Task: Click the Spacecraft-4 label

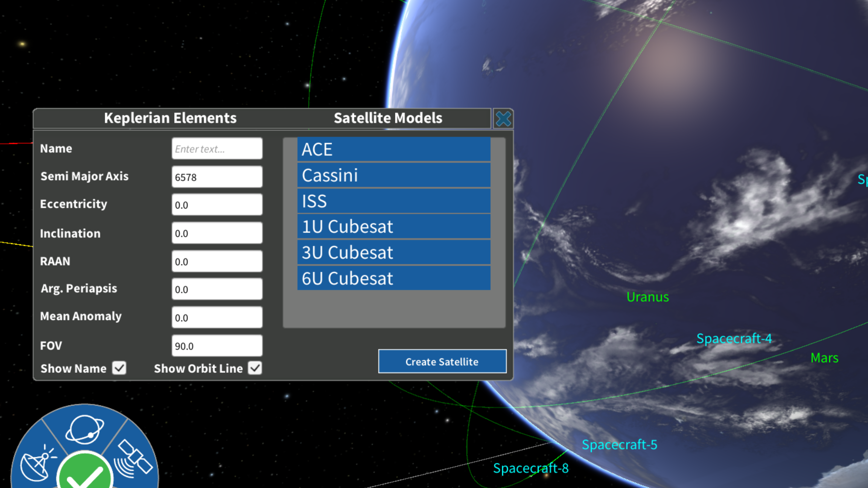Action: coord(734,339)
